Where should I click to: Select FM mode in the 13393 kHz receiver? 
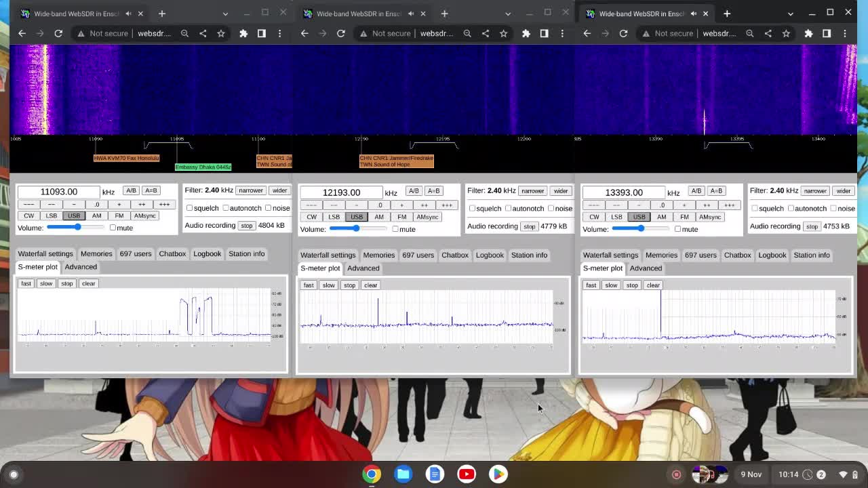point(684,217)
